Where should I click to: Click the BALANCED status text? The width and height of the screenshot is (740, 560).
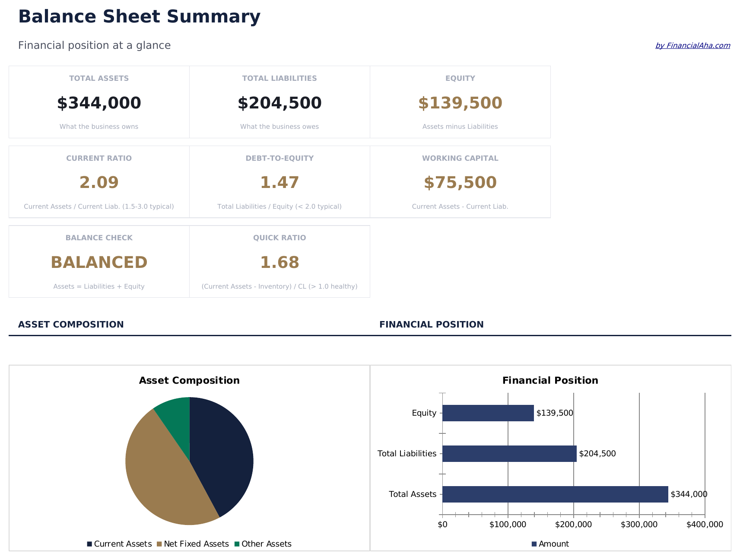point(99,262)
